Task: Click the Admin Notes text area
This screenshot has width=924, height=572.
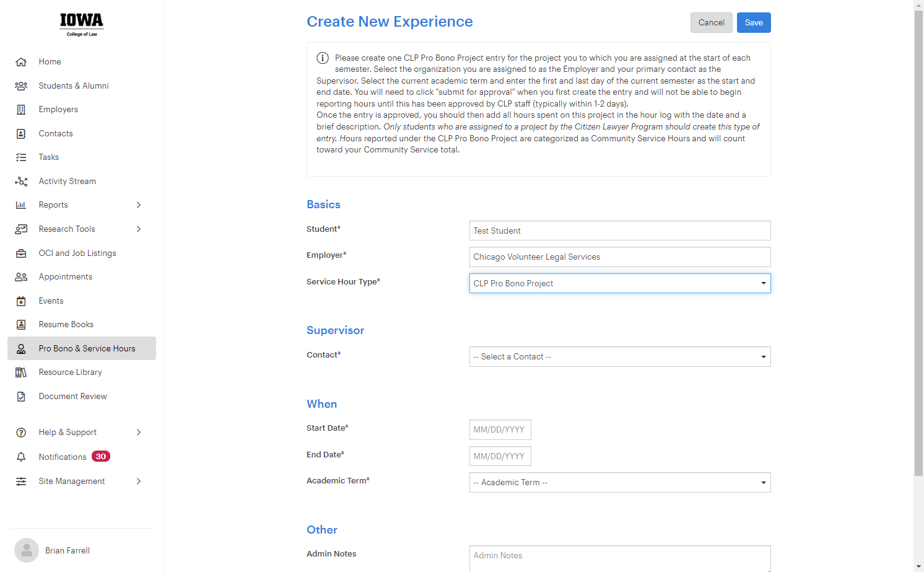Action: click(x=620, y=558)
